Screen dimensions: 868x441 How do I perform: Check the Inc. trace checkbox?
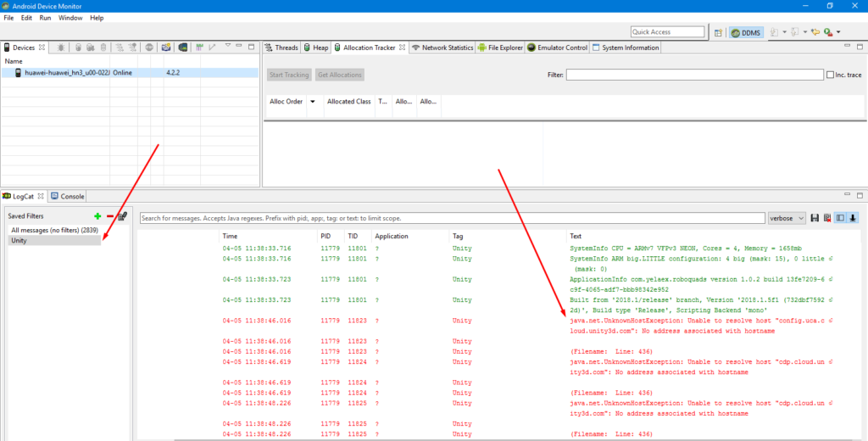tap(830, 75)
